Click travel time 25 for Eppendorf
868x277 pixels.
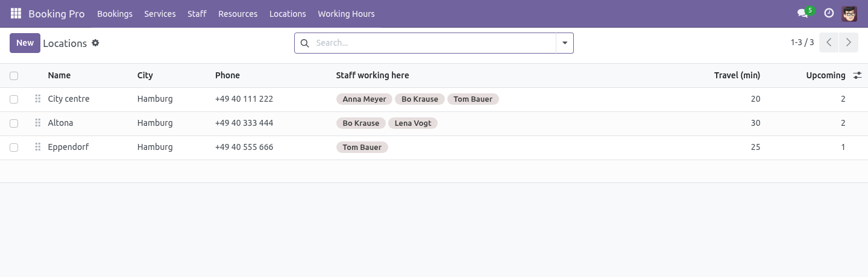click(x=755, y=147)
